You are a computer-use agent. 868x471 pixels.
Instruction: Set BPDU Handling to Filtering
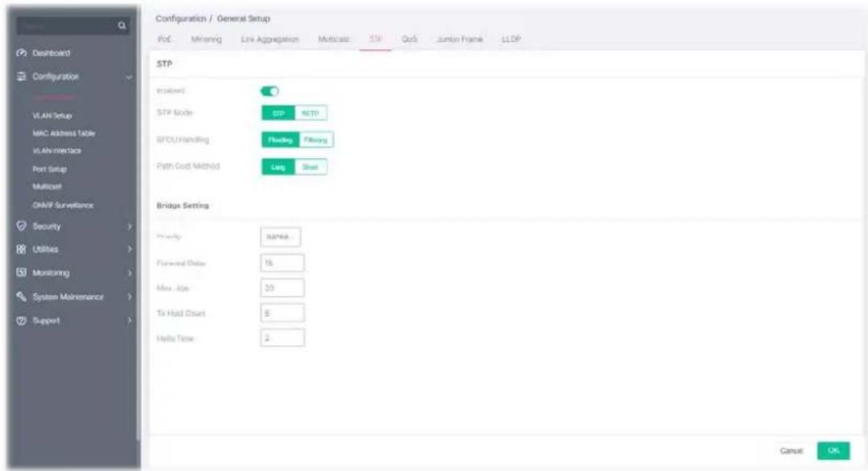coord(315,140)
